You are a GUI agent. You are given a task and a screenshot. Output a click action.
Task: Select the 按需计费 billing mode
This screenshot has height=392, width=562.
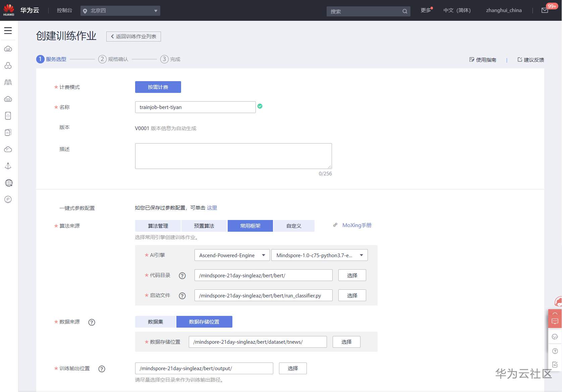[x=158, y=87]
